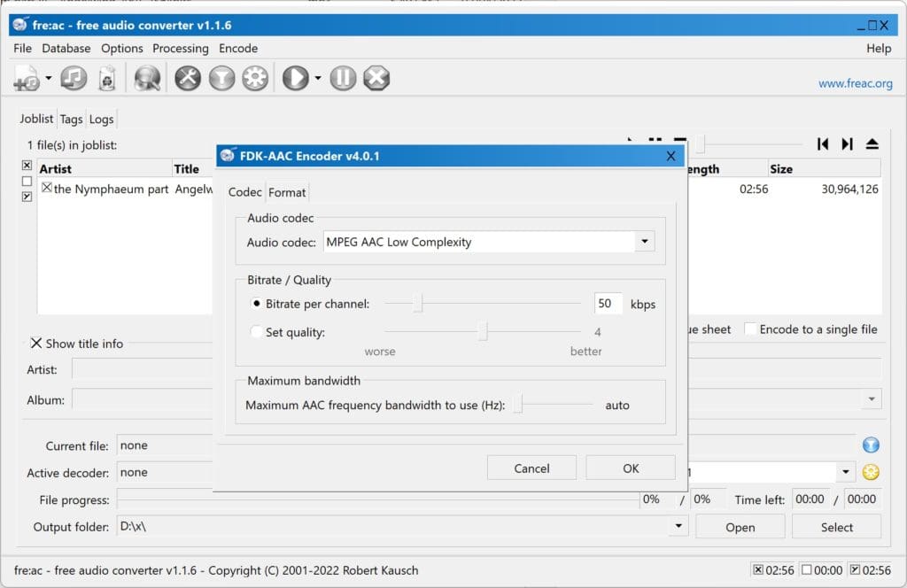907x588 pixels.
Task: Open the Audio codec dropdown
Action: tap(645, 241)
